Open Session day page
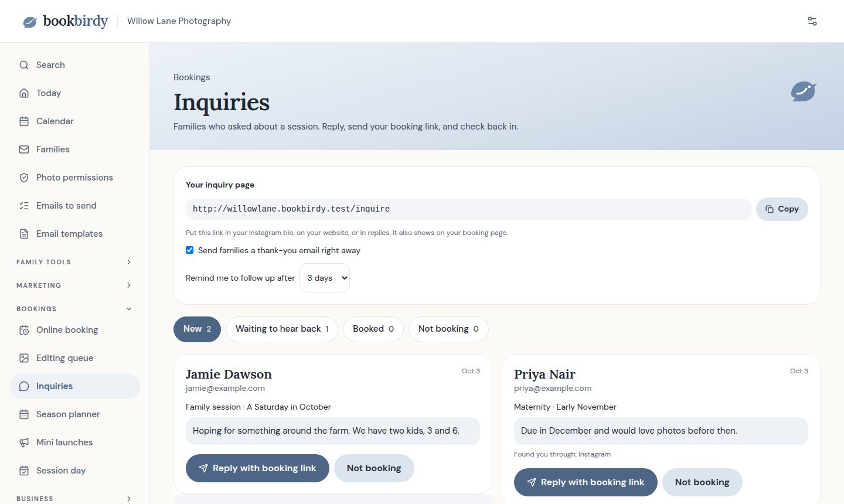Screen dimensions: 844x504 74,471
